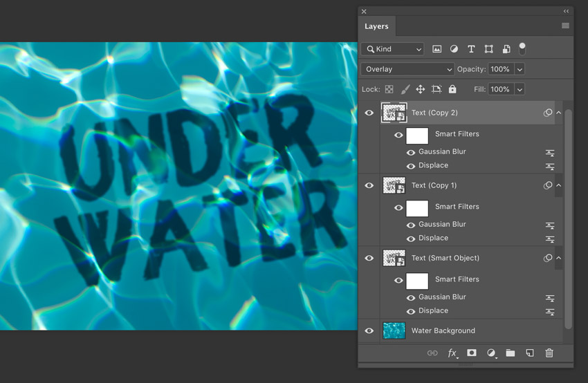The height and width of the screenshot is (383, 588).
Task: Open the Layers panel hamburger menu
Action: tap(565, 26)
